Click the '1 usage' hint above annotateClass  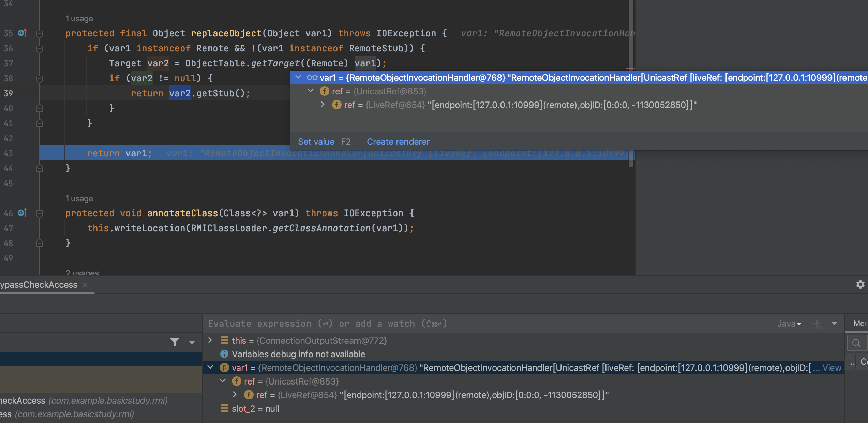click(79, 199)
